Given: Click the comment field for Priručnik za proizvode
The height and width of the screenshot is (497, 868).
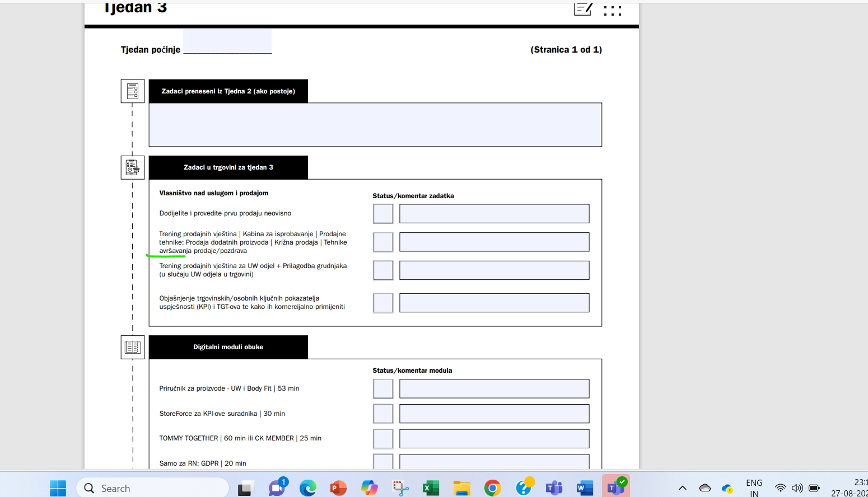Looking at the screenshot, I should coord(494,388).
